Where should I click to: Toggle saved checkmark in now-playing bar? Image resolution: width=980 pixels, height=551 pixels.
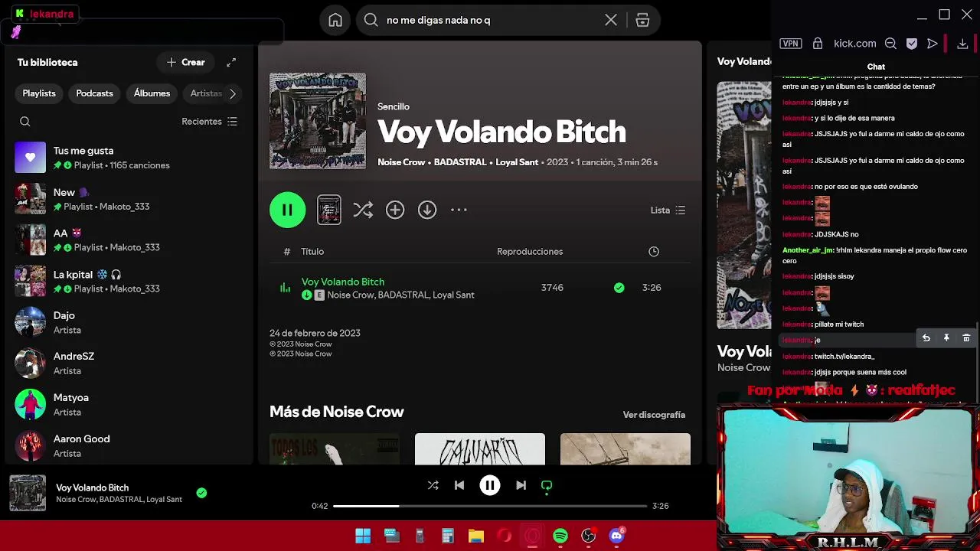coord(201,493)
